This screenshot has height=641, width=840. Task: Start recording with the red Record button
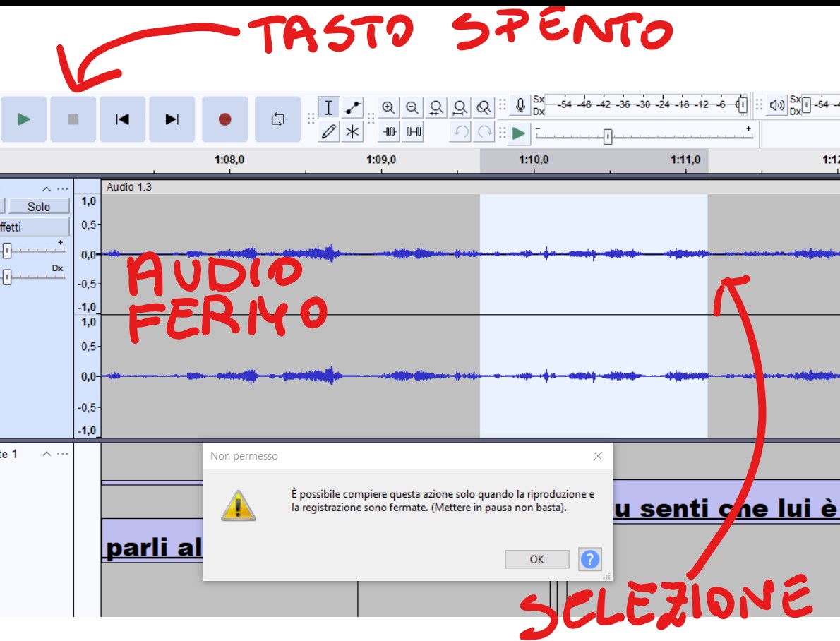coord(224,119)
